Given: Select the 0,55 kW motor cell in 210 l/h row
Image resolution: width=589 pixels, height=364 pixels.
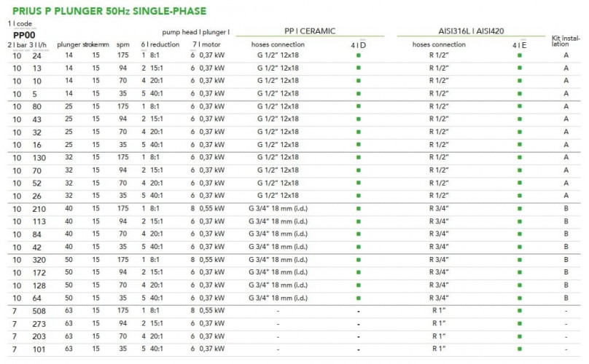Looking at the screenshot, I should pos(211,208).
